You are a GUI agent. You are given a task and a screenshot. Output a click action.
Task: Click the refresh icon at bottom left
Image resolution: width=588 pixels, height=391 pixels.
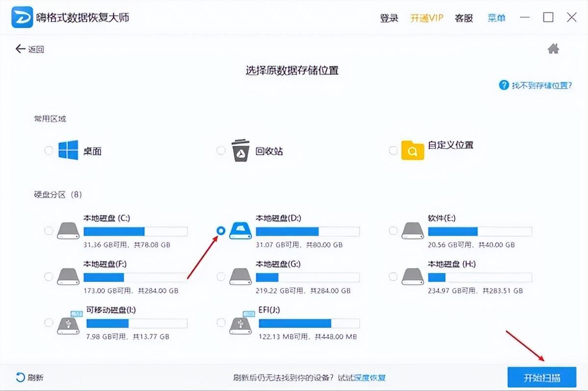point(21,377)
